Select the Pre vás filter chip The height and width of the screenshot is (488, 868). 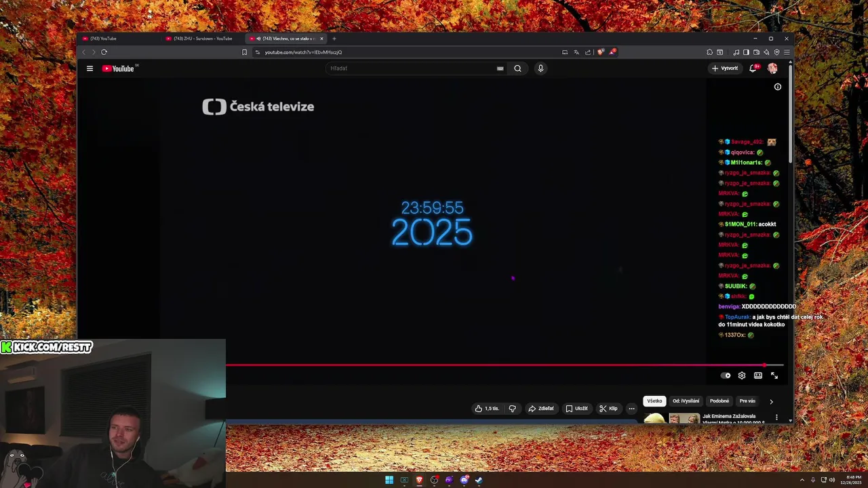pyautogui.click(x=747, y=401)
